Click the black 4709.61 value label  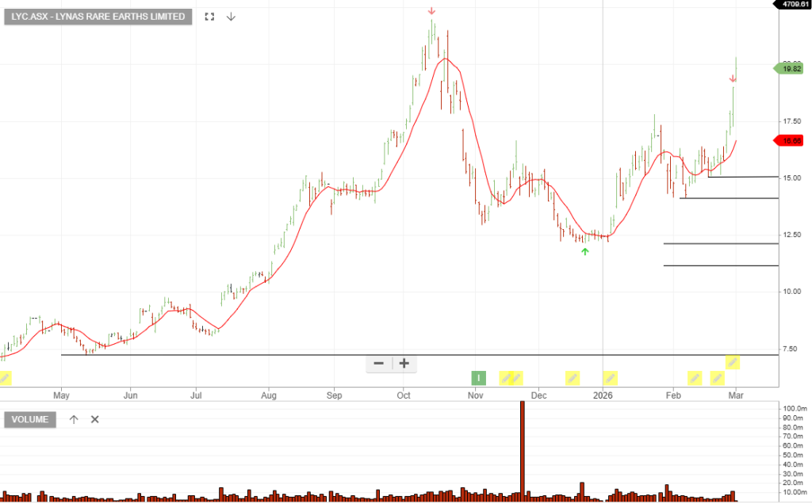793,5
